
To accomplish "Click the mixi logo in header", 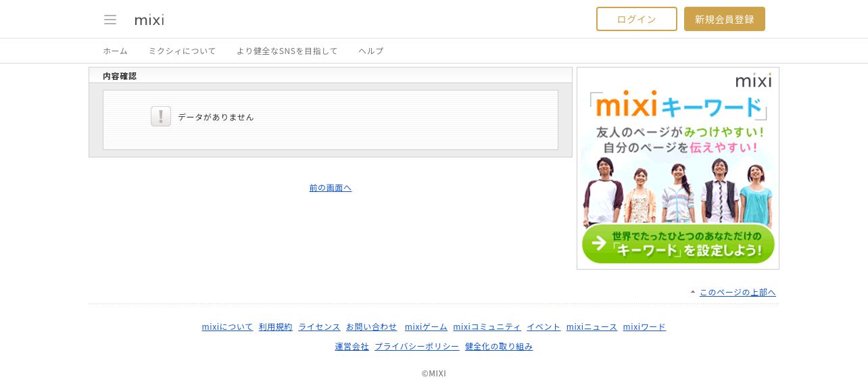I will click(149, 20).
